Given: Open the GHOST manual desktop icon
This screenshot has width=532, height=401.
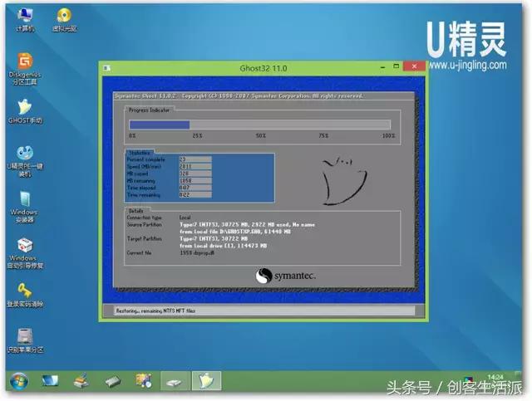Looking at the screenshot, I should [x=25, y=111].
